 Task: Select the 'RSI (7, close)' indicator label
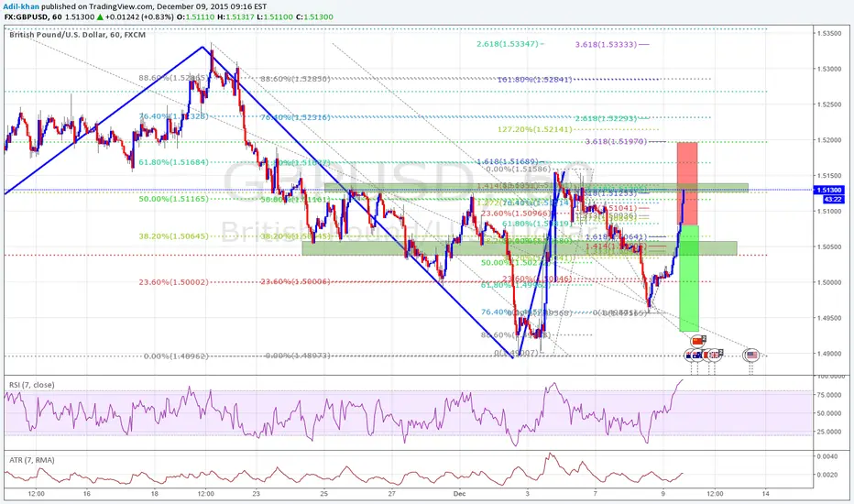click(x=31, y=385)
